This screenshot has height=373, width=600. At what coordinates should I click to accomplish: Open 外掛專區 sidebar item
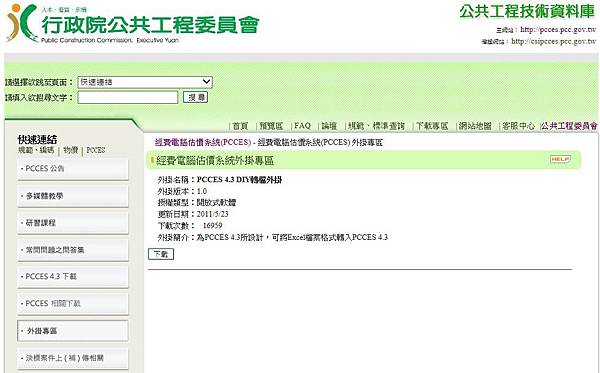coord(73,331)
